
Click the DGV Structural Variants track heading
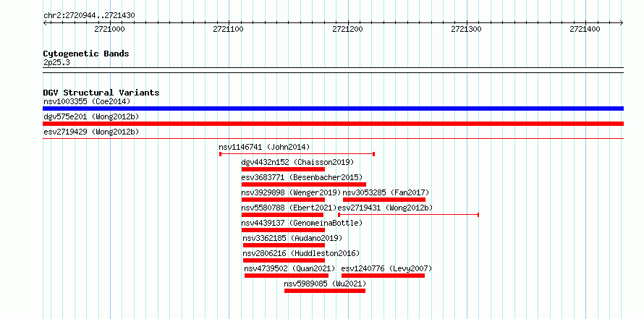pyautogui.click(x=101, y=93)
